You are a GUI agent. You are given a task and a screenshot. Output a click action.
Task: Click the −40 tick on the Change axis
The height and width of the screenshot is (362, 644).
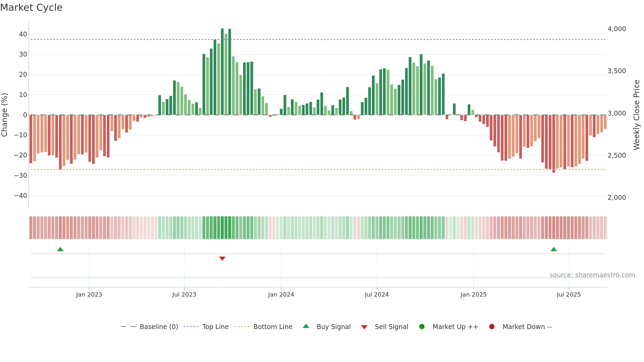[x=21, y=195]
